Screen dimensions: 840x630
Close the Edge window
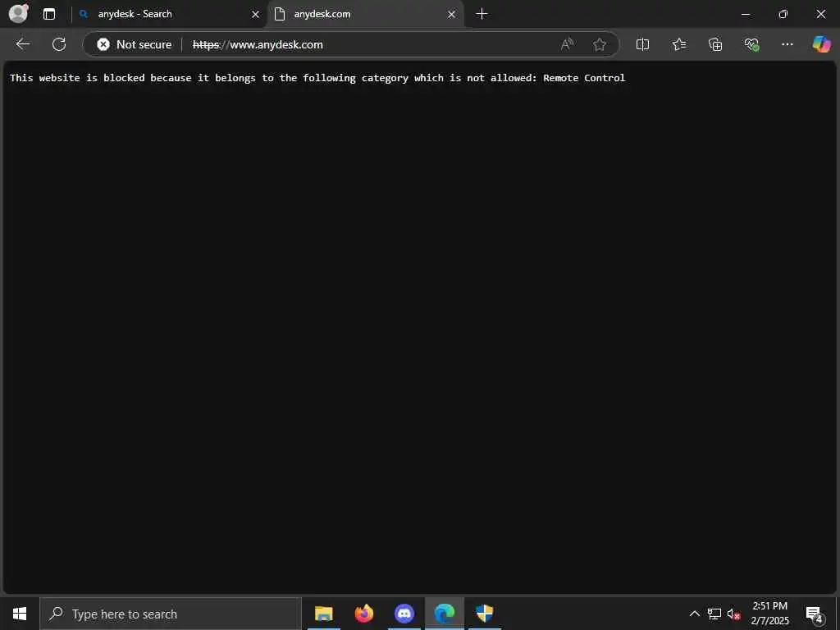[820, 14]
